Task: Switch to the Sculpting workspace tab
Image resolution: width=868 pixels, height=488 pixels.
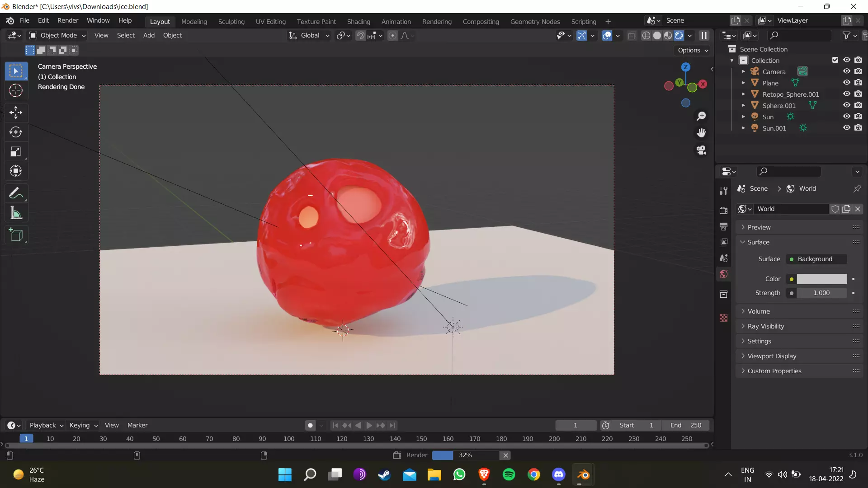Action: pyautogui.click(x=231, y=22)
